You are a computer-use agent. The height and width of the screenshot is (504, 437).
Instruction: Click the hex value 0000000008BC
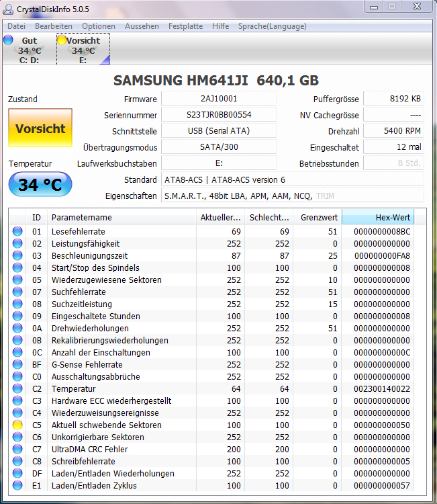coord(382,231)
